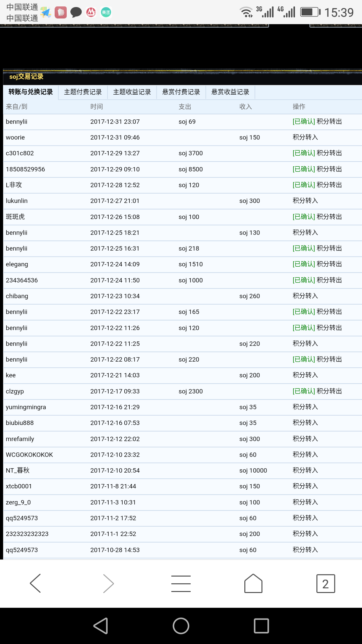Open the 悬赏付费记录 tab

[181, 92]
